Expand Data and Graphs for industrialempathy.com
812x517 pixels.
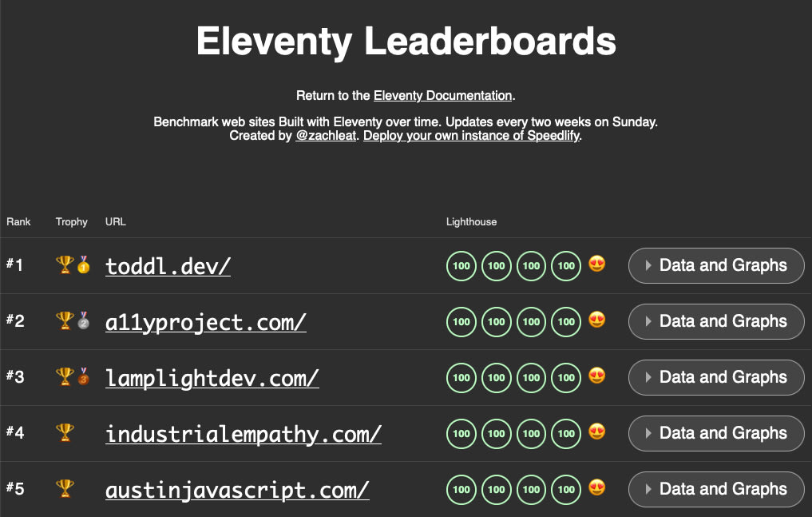point(716,434)
